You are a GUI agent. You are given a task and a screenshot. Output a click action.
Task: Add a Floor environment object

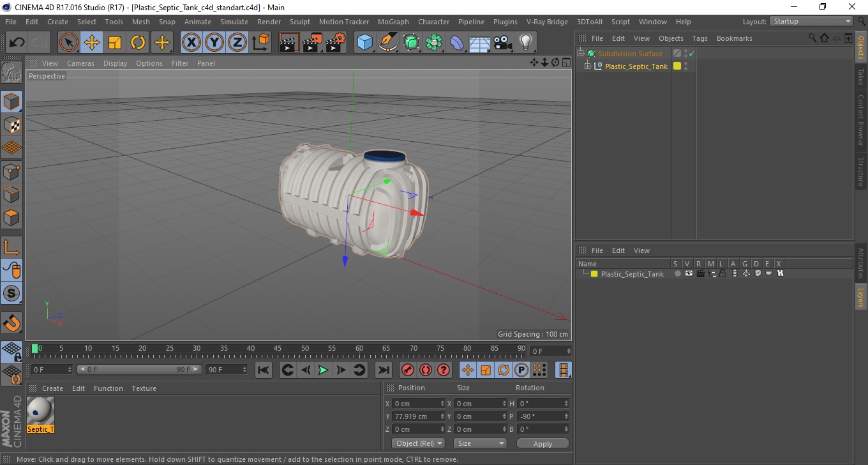(480, 43)
